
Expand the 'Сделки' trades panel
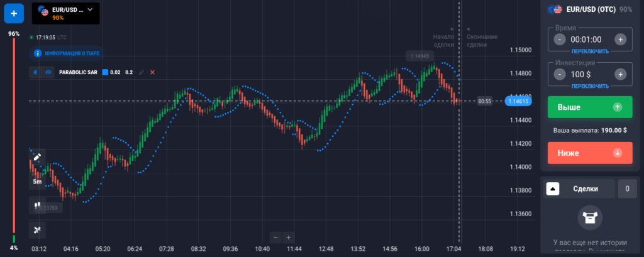(x=552, y=189)
